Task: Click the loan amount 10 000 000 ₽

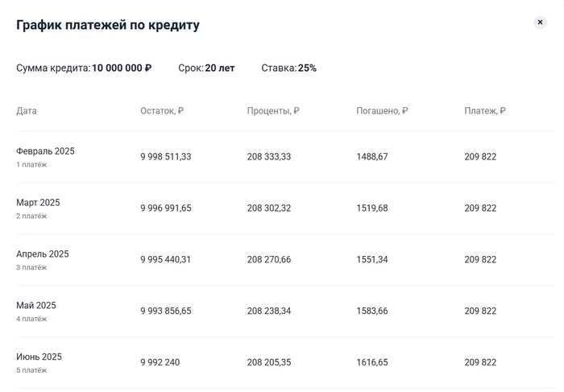Action: (x=122, y=68)
